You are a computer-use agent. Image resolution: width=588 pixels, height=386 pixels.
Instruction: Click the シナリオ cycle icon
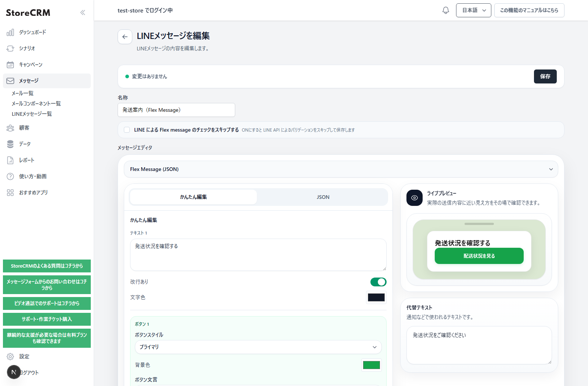(x=10, y=49)
